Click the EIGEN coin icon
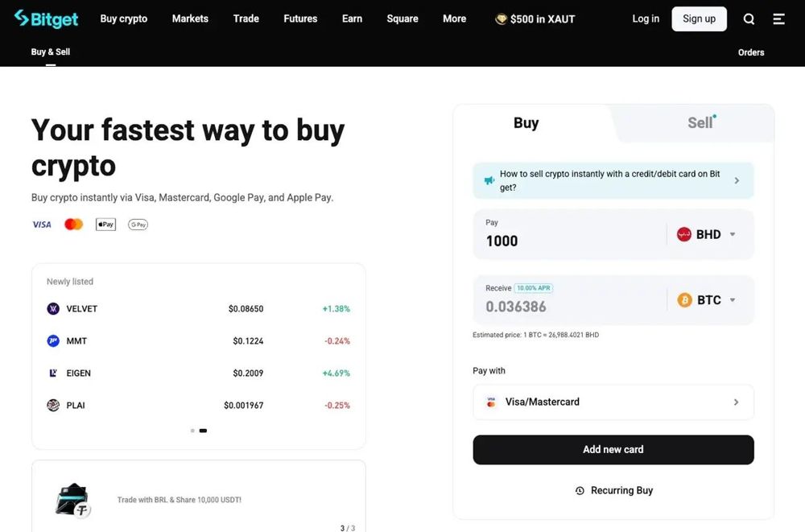 [53, 373]
